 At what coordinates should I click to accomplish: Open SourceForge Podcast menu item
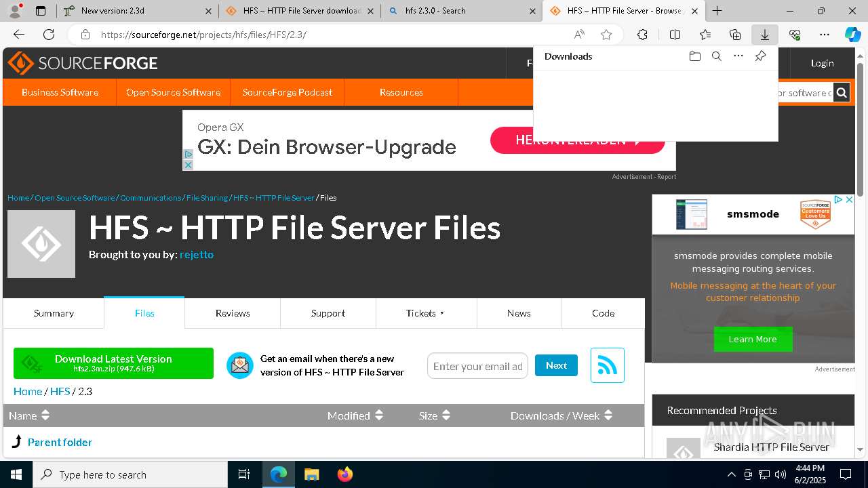(x=288, y=92)
